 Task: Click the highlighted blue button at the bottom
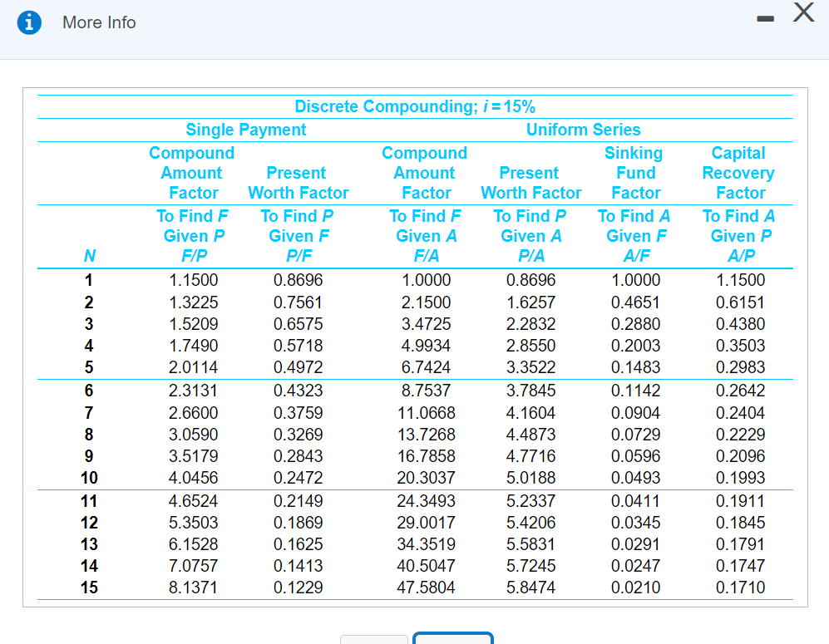pyautogui.click(x=453, y=640)
